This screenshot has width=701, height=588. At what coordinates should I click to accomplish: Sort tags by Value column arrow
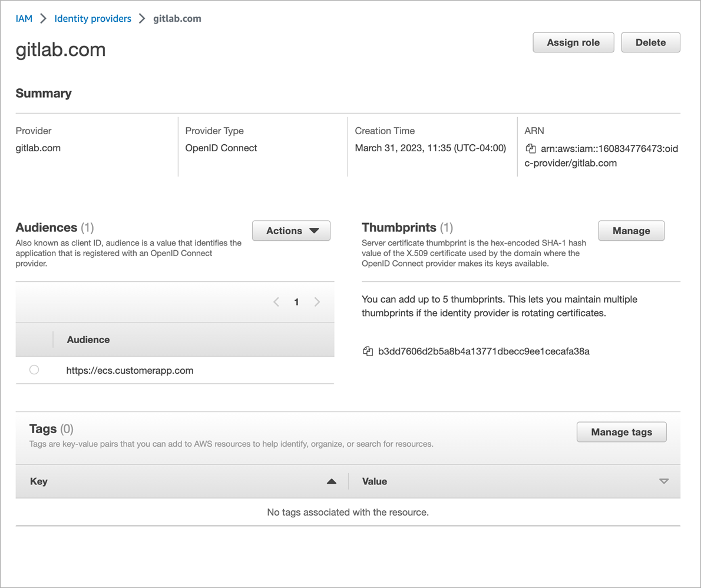coord(664,481)
